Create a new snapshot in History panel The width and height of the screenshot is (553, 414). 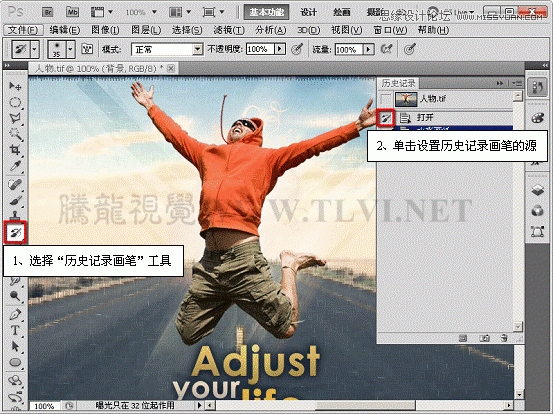[x=484, y=338]
